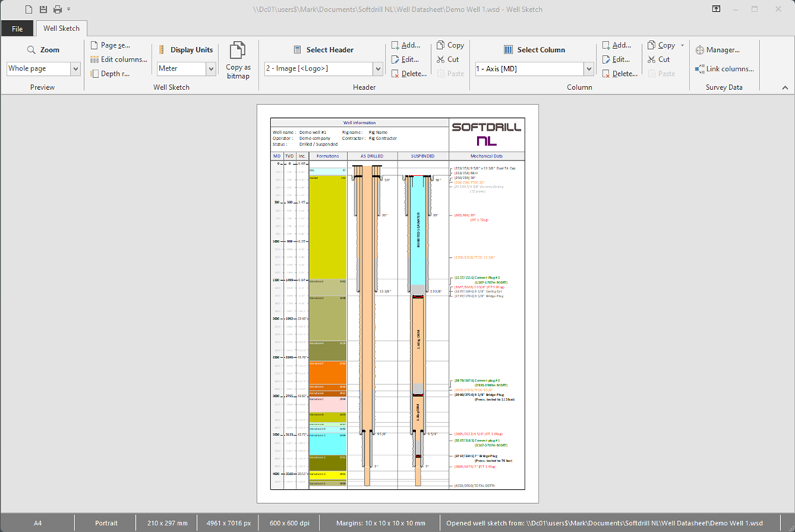Open the Survey Data Manager
The height and width of the screenshot is (532, 795).
pyautogui.click(x=717, y=50)
